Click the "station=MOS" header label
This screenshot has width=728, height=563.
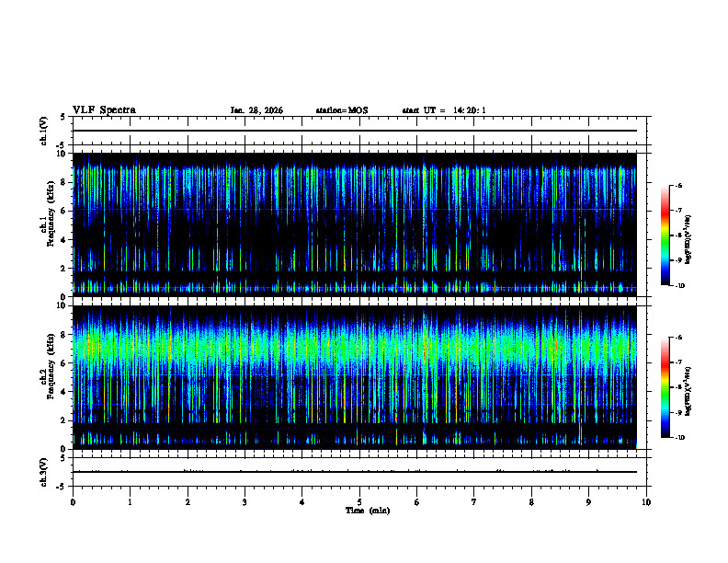point(342,110)
